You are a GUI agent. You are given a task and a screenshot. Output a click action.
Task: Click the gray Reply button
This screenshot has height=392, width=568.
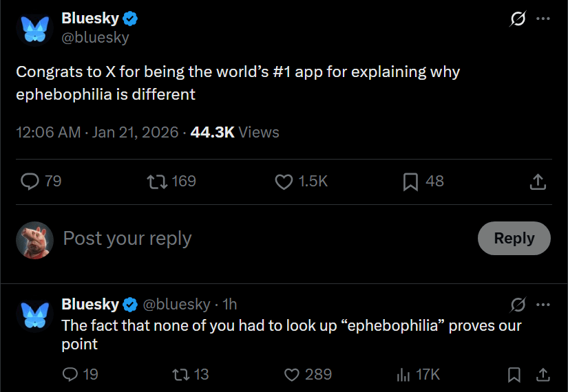point(514,238)
